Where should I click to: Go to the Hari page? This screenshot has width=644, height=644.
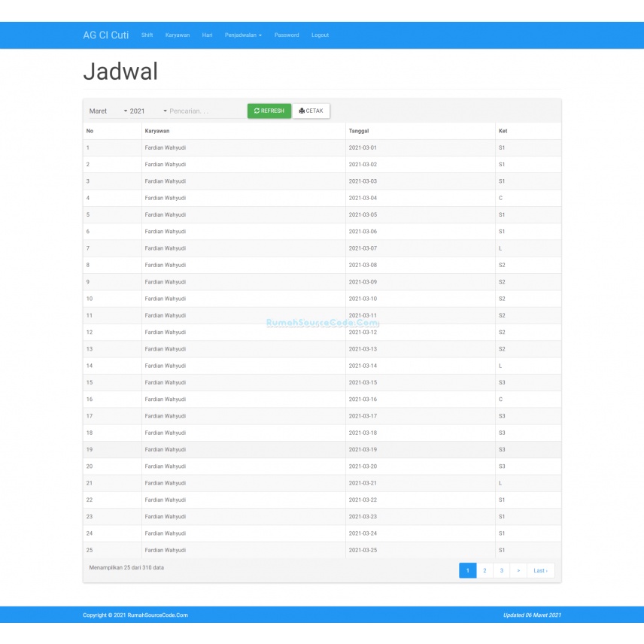tap(207, 35)
